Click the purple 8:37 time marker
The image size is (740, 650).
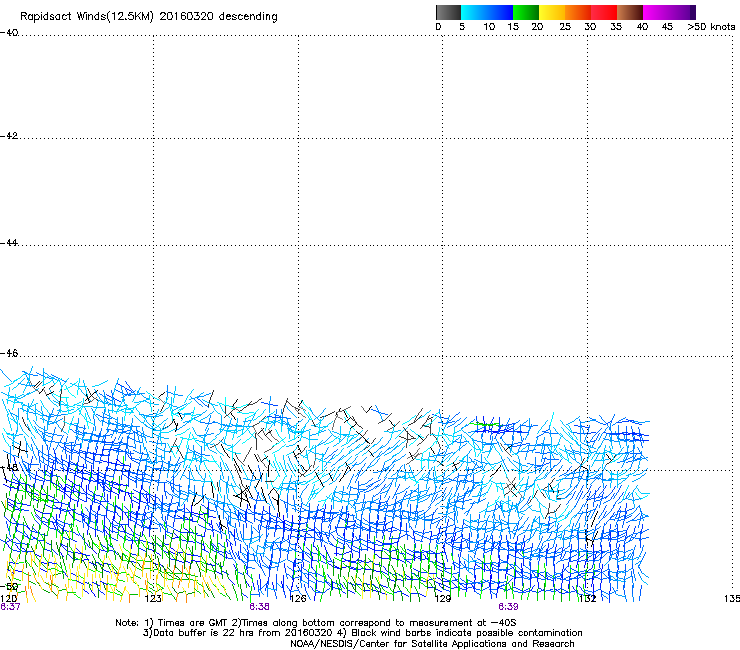[10, 607]
